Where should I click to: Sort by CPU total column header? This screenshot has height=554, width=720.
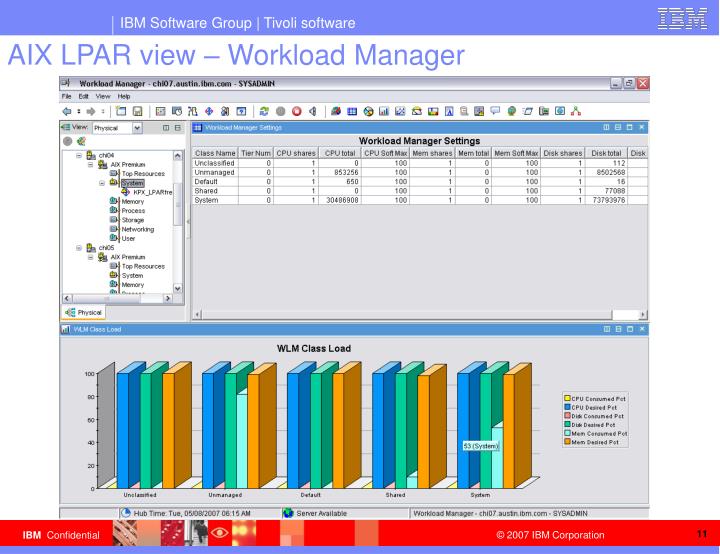click(340, 153)
